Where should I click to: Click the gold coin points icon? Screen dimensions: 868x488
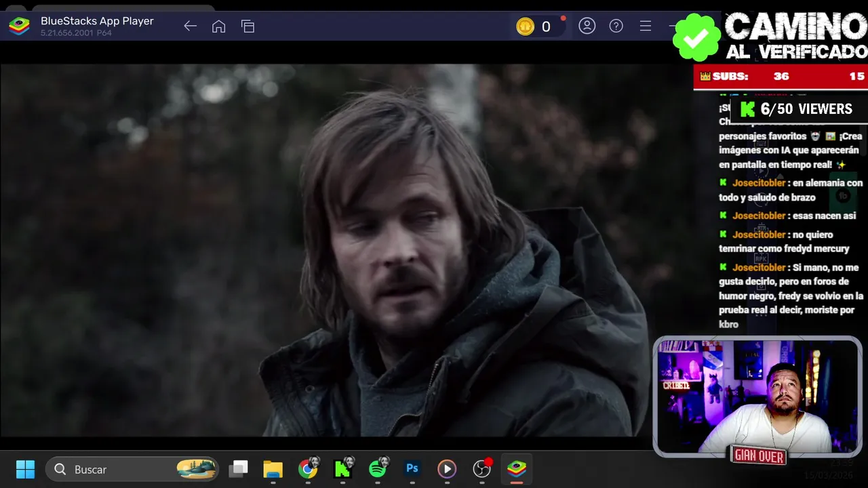point(525,26)
